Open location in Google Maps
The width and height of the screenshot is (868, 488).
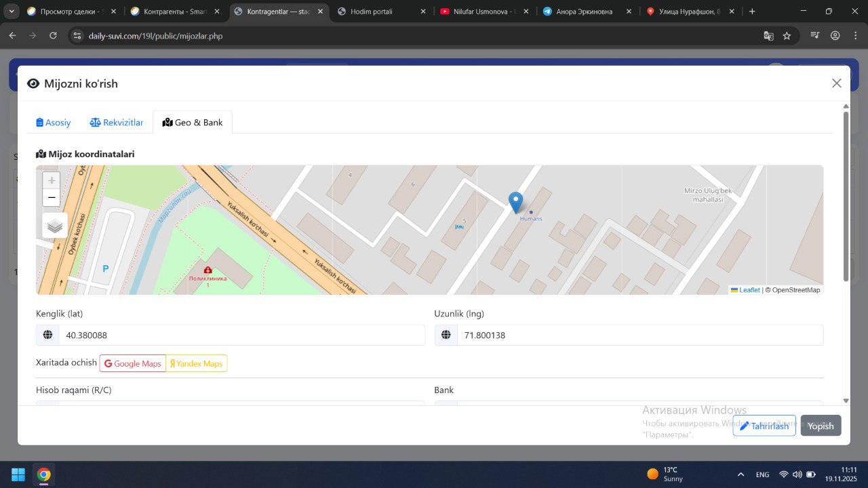coord(133,363)
